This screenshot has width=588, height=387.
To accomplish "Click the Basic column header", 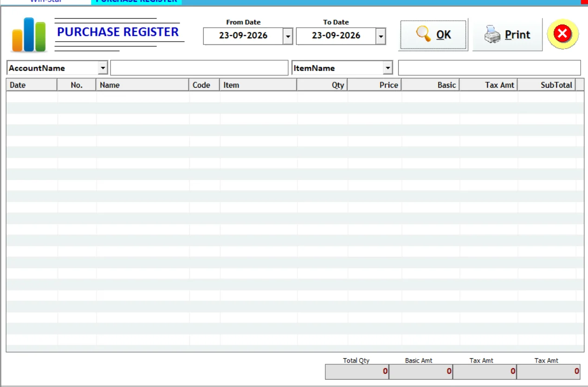I will tap(430, 85).
